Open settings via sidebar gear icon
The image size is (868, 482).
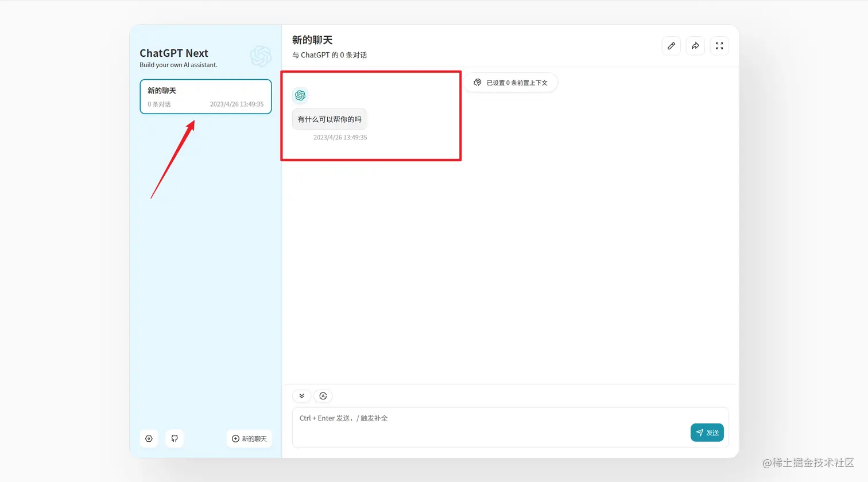click(149, 438)
